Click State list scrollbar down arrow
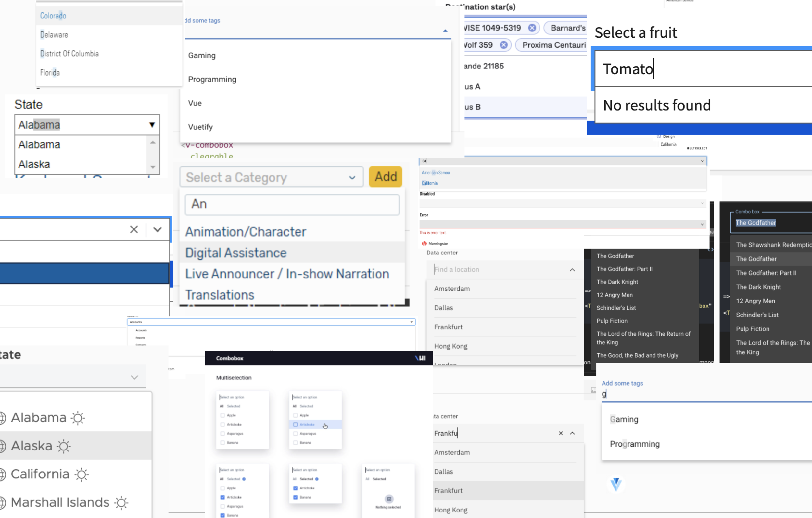812x518 pixels. tap(153, 167)
